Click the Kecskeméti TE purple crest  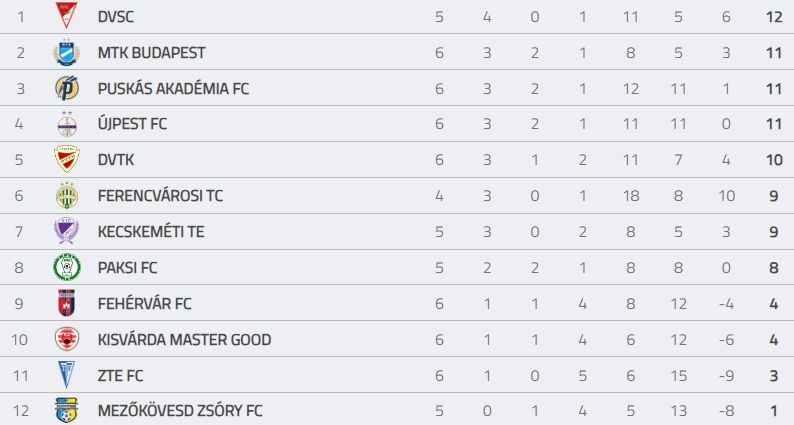click(x=66, y=231)
